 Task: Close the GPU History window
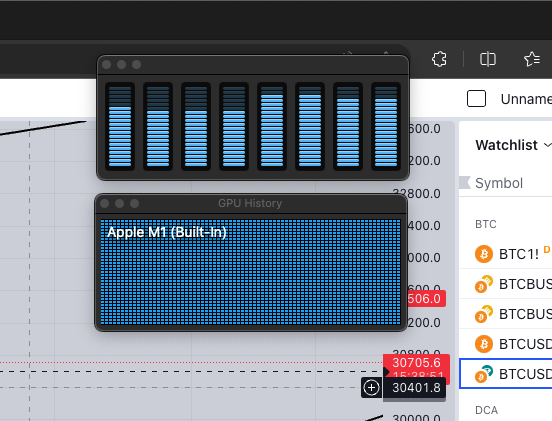[x=105, y=203]
